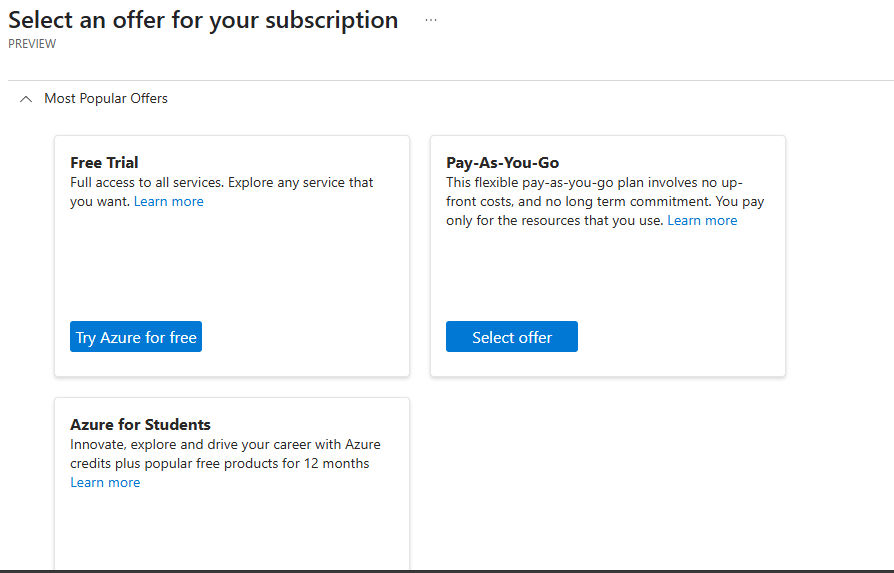This screenshot has width=894, height=573.
Task: Open Learn more link in Pay-As-You-Go
Action: click(702, 220)
